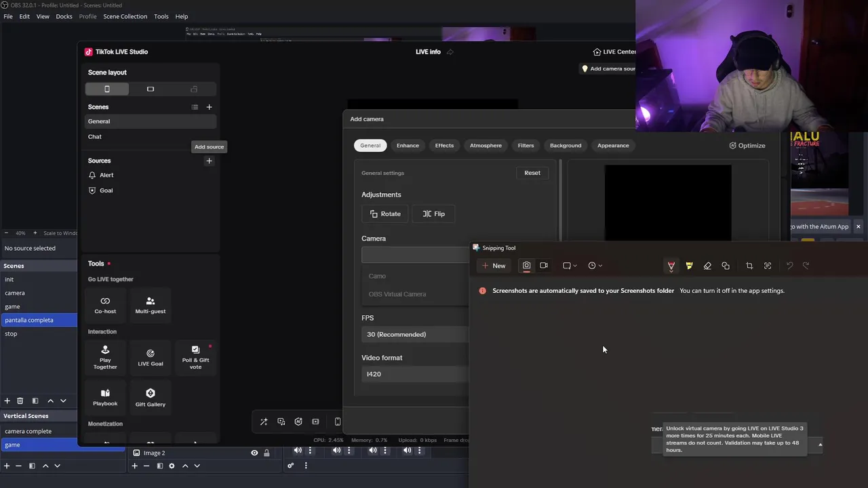868x488 pixels.
Task: Open the Play Together tool
Action: (x=105, y=357)
